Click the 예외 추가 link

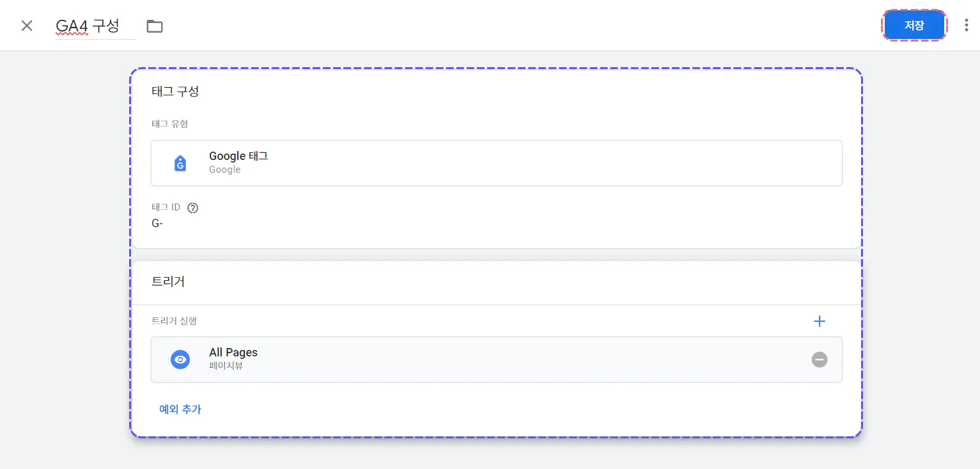[x=180, y=409]
